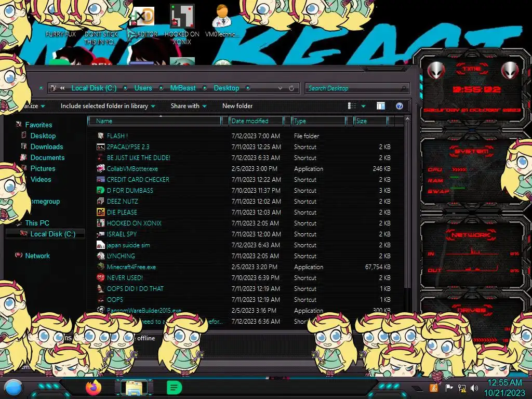Viewport: 532px width, 399px height.
Task: Click the Start orb on the taskbar
Action: pos(12,388)
